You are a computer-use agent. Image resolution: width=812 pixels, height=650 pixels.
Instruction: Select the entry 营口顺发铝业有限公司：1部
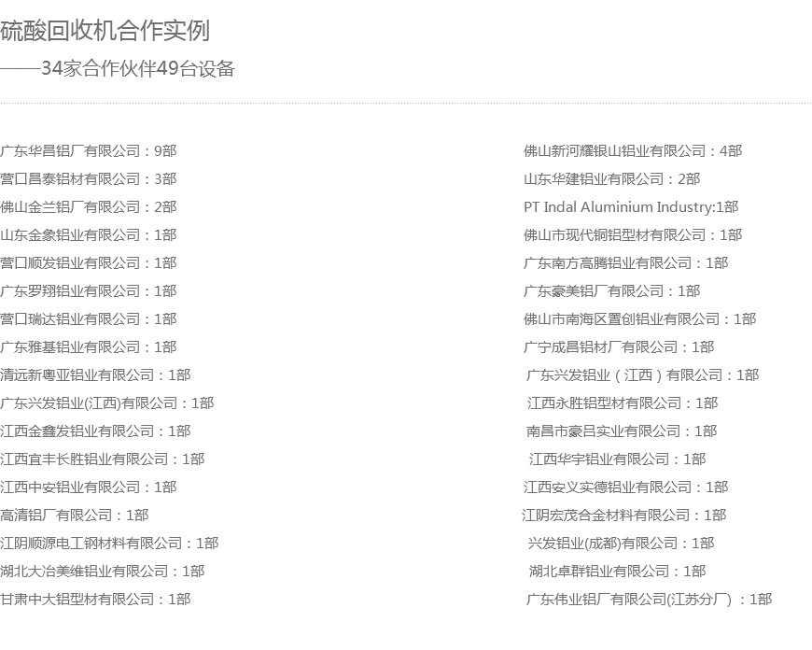point(89,262)
